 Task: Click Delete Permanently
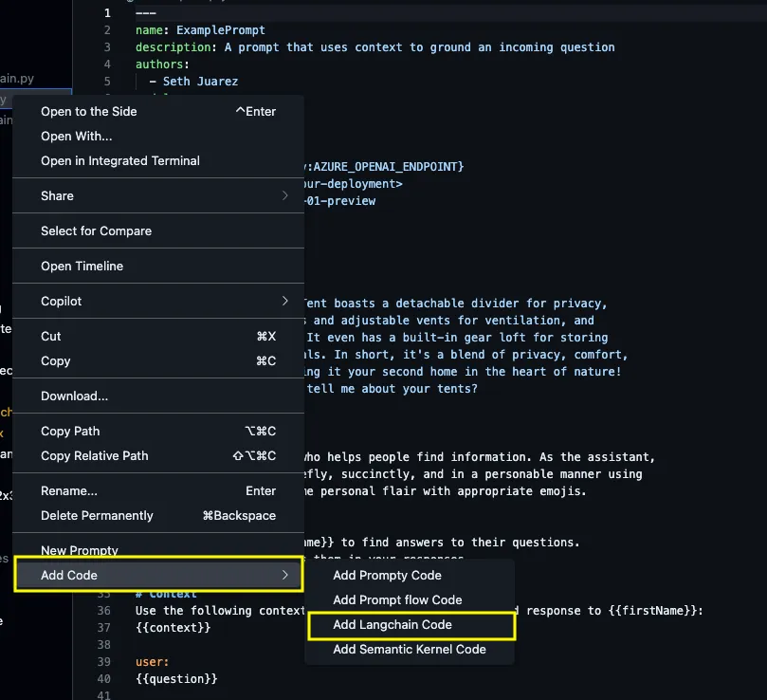click(x=97, y=515)
